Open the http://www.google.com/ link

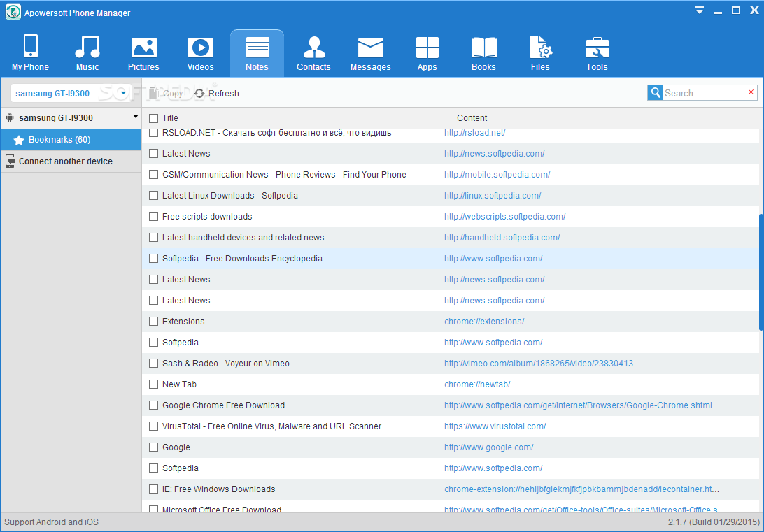click(489, 447)
